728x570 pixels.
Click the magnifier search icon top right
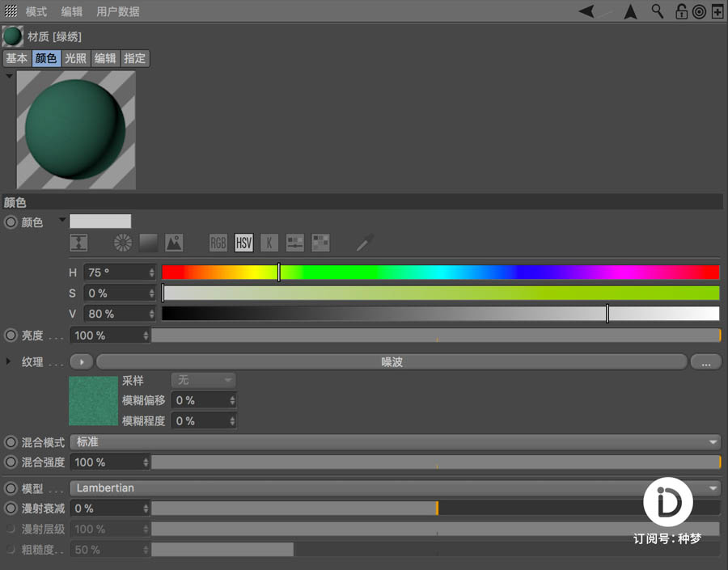click(x=657, y=11)
